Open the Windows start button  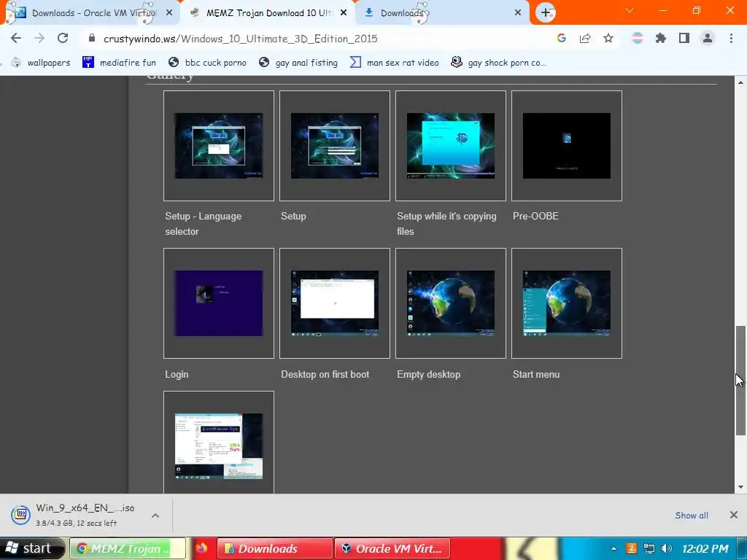[x=31, y=548]
